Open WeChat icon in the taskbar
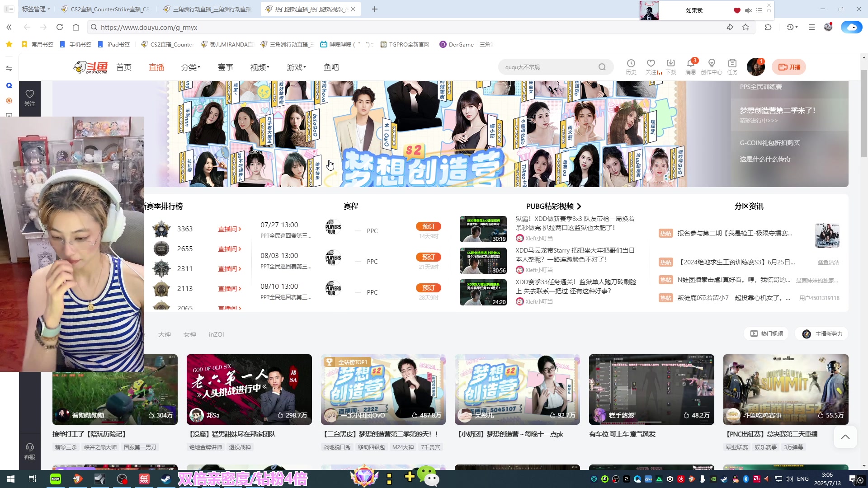 [x=428, y=477]
